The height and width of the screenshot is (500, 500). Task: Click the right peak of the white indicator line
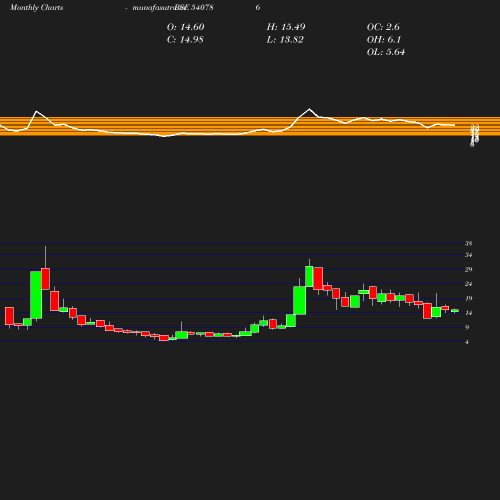pyautogui.click(x=309, y=109)
